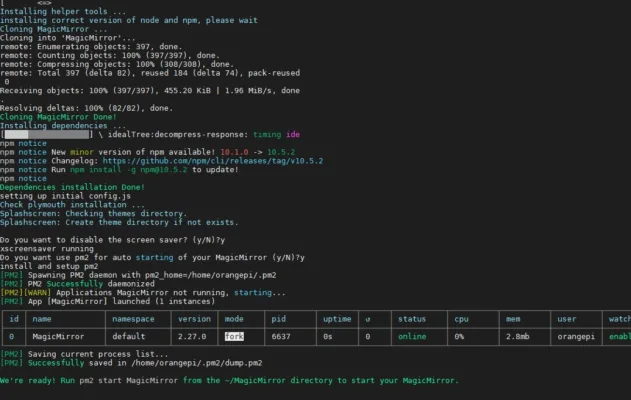Click 'remote: Compressing objects' line

tap(117, 64)
